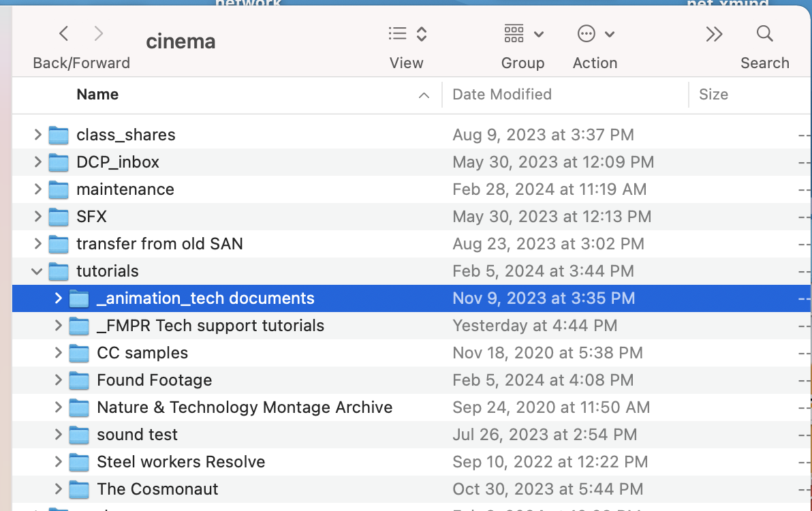Select Nature & Technology Montage Archive
The width and height of the screenshot is (812, 511).
point(245,407)
